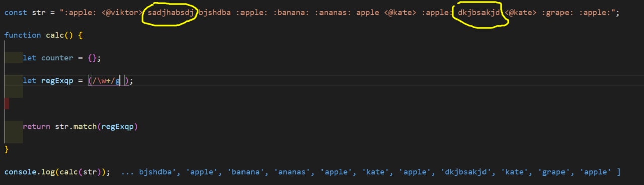Click the return keyword

pos(36,127)
